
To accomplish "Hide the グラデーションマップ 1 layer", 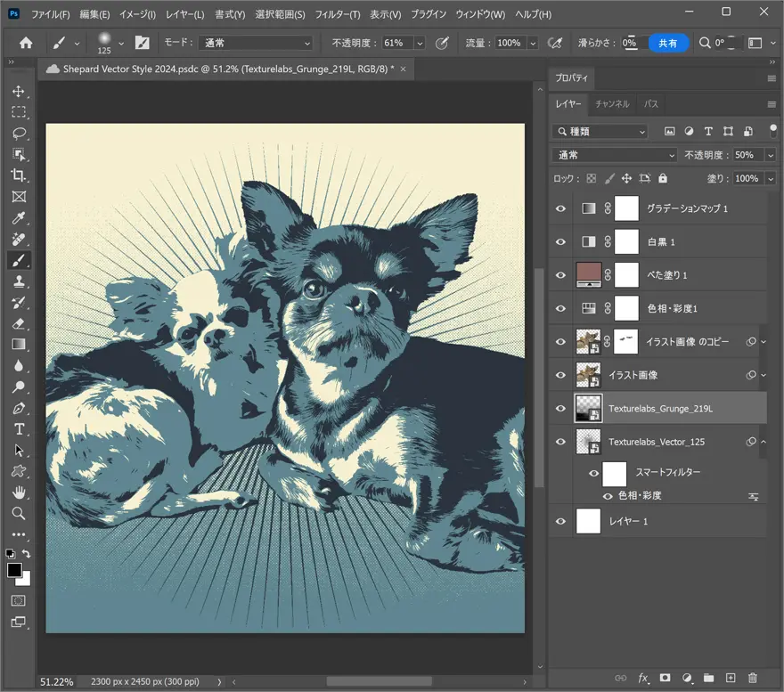I will [x=560, y=208].
